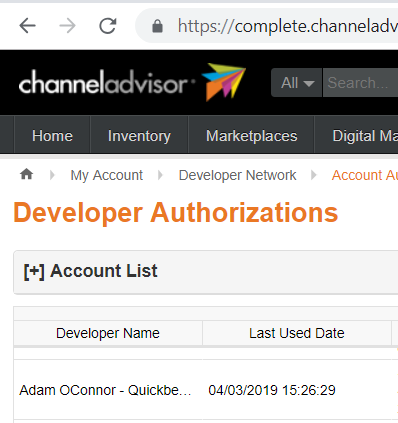Click the padlock icon in the address bar
Image resolution: width=398 pixels, height=423 pixels.
pos(157,26)
